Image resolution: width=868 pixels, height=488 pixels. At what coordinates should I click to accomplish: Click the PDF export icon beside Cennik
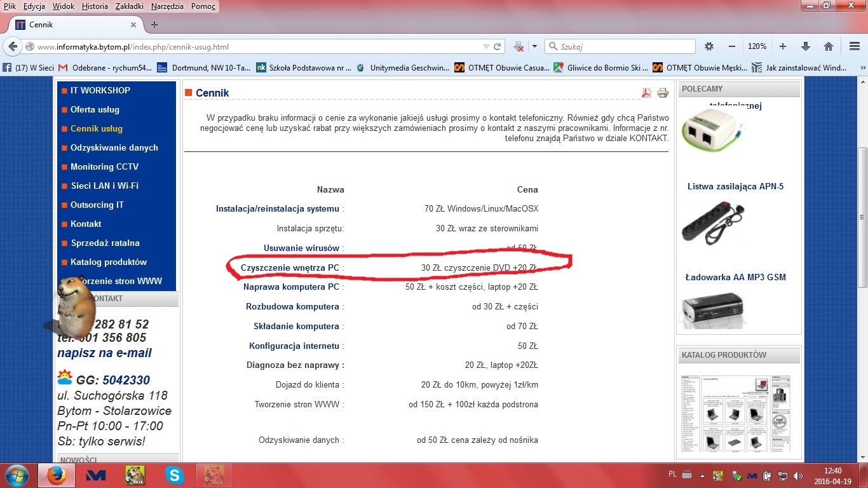pyautogui.click(x=646, y=93)
